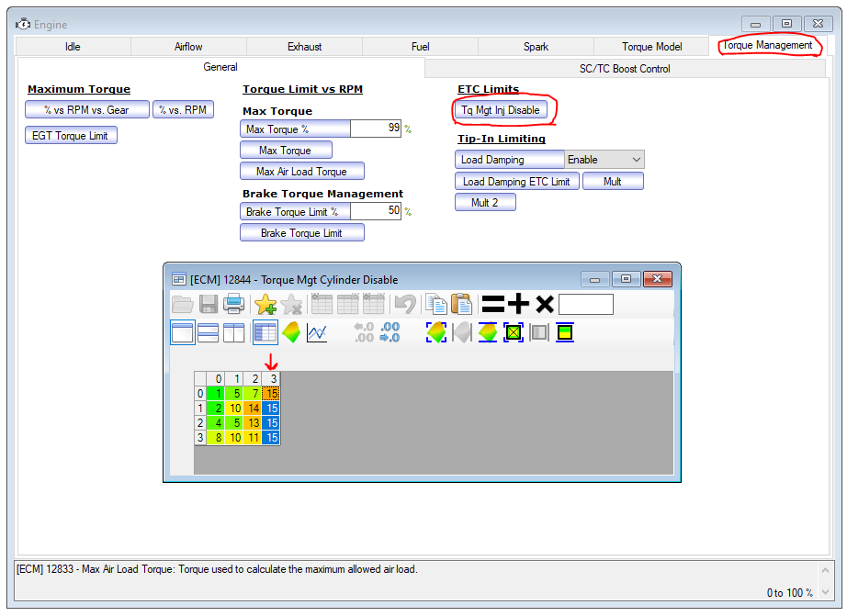Select the vertical split layout icon
The width and height of the screenshot is (847, 616).
234,332
